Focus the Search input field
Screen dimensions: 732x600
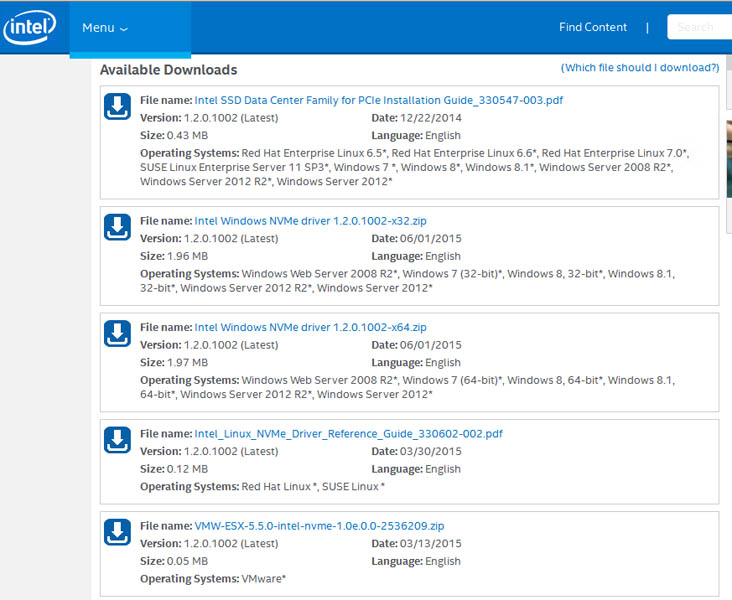700,28
